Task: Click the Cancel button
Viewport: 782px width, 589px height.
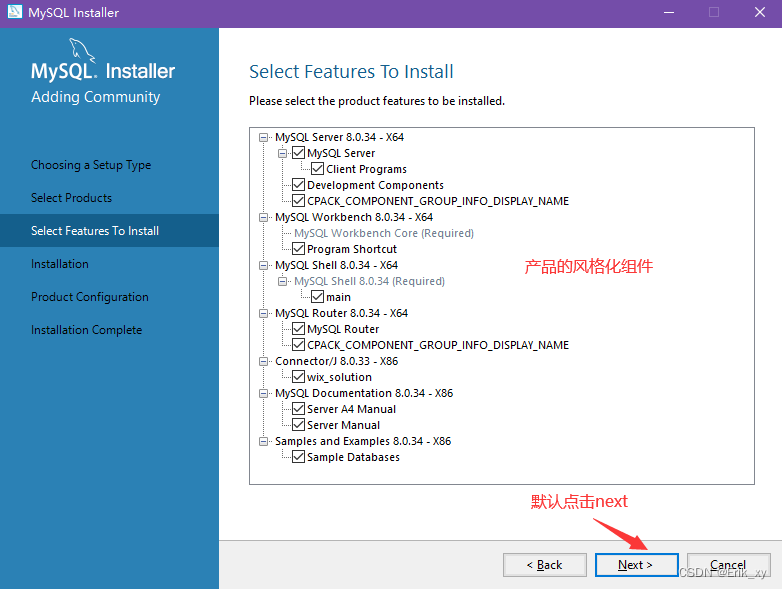Action: [x=729, y=565]
